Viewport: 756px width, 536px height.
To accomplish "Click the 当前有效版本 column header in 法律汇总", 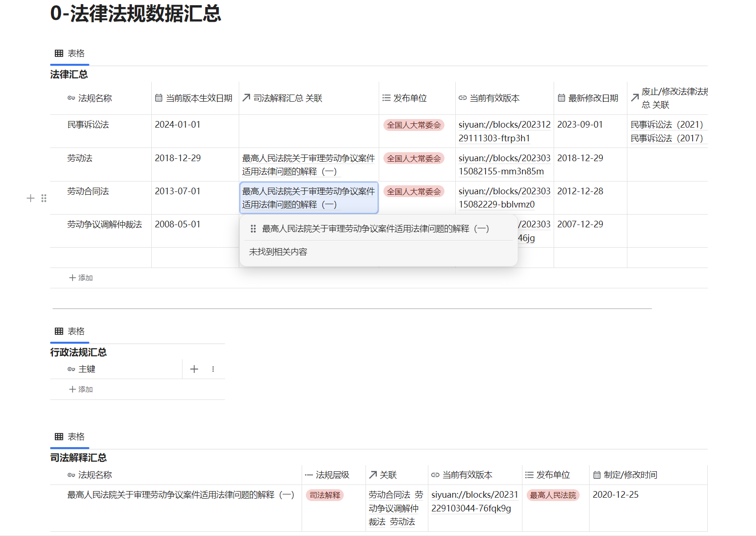I will coord(494,98).
